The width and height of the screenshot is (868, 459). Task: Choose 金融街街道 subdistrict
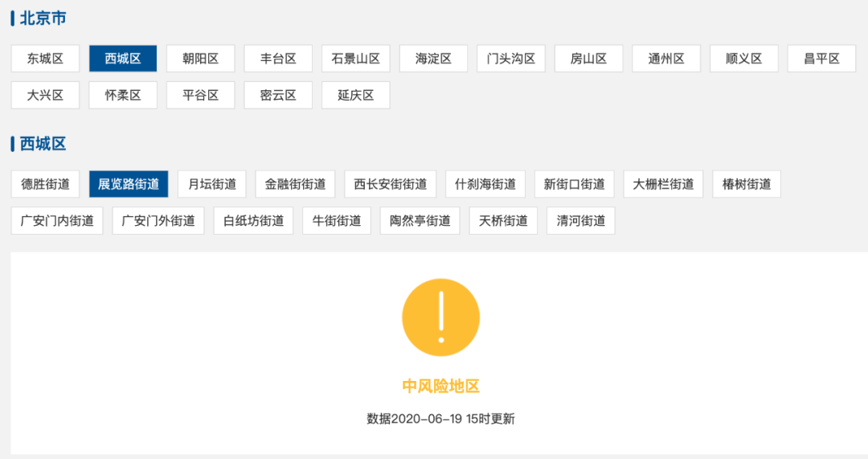pos(295,184)
